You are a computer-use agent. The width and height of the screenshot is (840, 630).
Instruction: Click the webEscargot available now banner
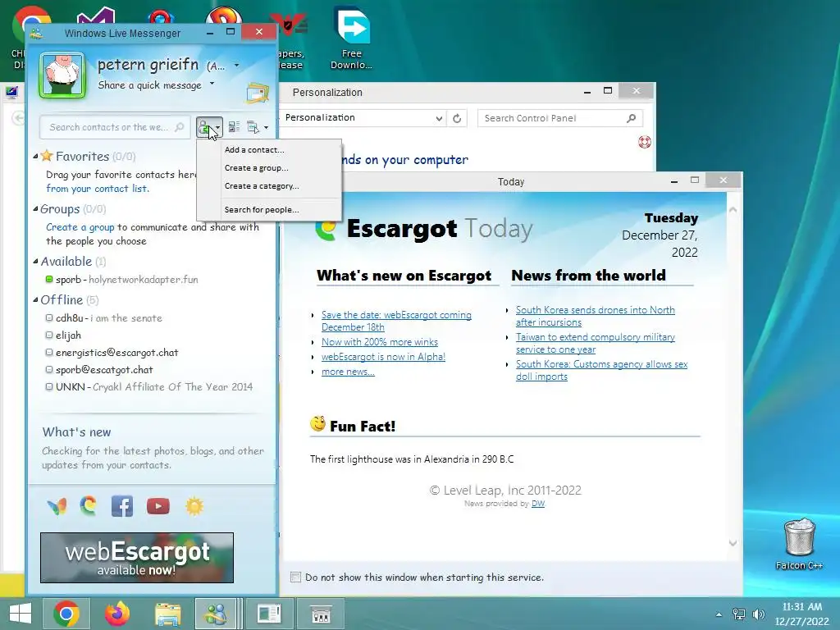point(137,558)
